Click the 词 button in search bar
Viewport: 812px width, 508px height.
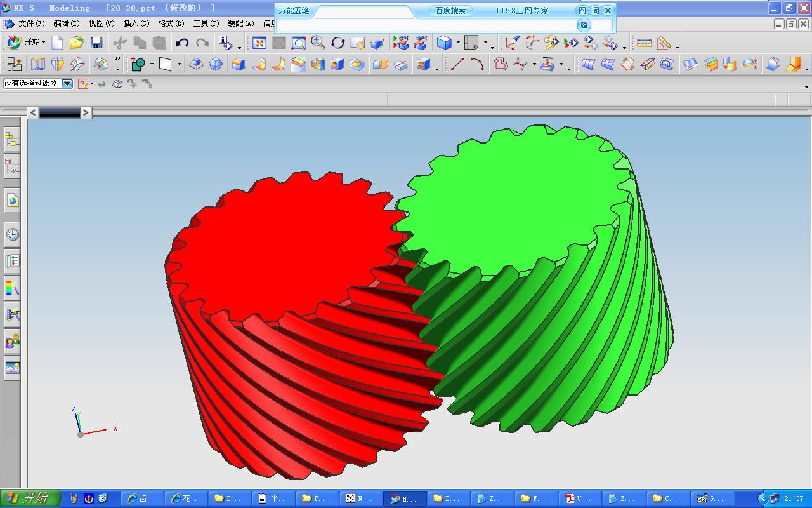(595, 10)
